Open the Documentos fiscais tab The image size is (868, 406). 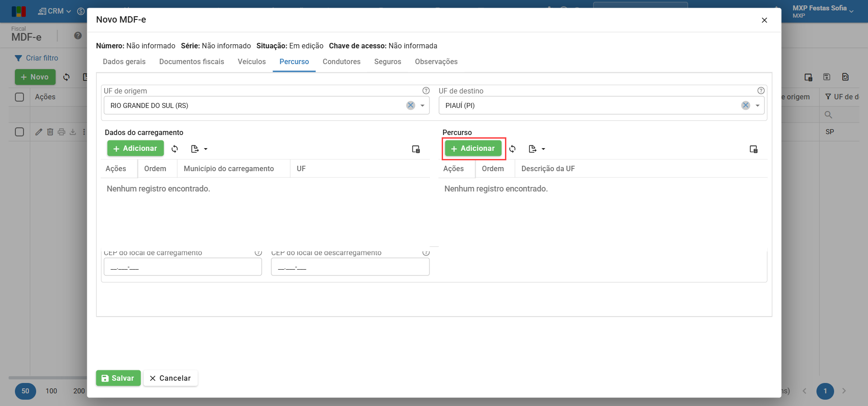pos(192,62)
